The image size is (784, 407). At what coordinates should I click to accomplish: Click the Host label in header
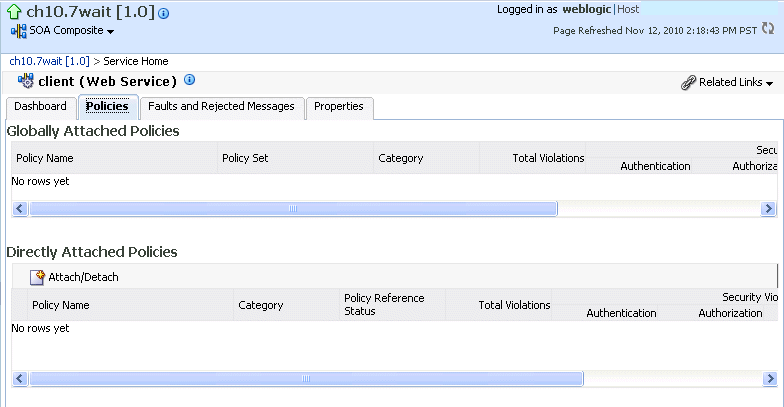tap(628, 9)
